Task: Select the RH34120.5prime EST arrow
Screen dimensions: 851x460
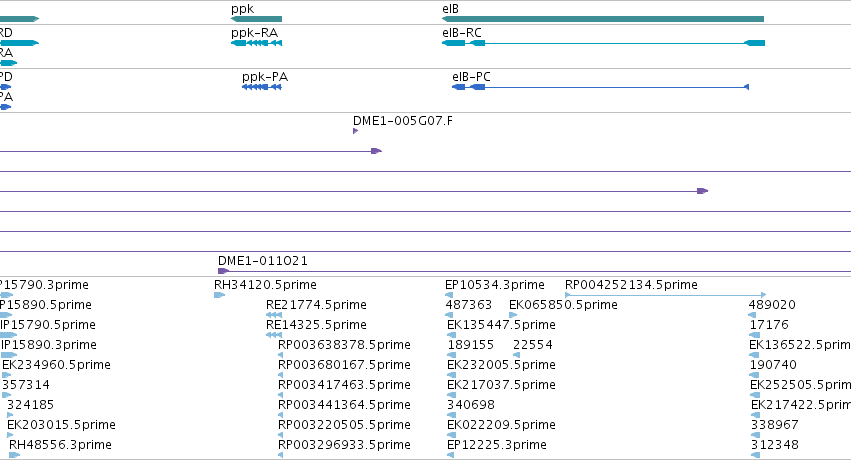Action: pyautogui.click(x=219, y=295)
